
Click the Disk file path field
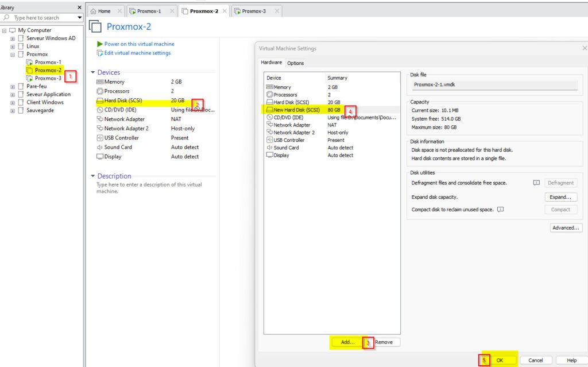click(494, 85)
